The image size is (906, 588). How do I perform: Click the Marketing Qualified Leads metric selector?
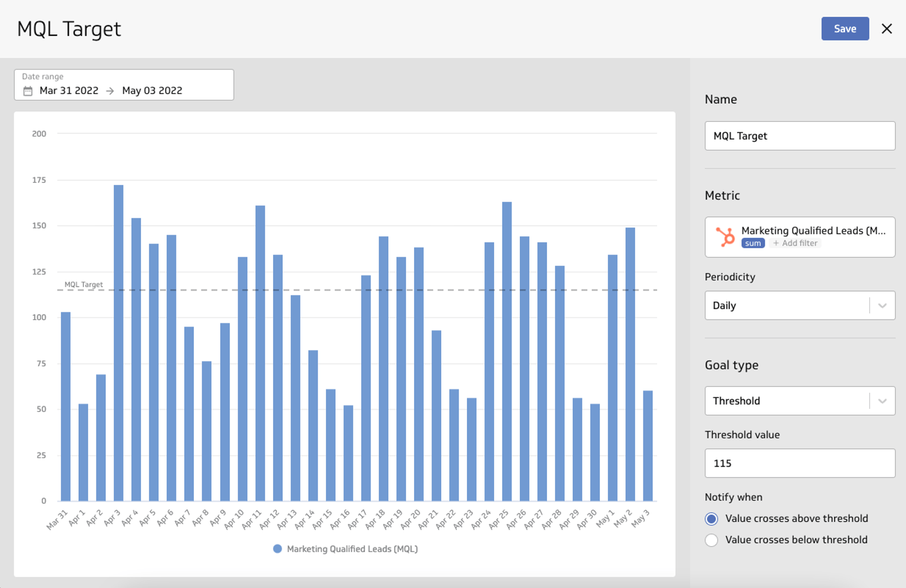pos(813,231)
